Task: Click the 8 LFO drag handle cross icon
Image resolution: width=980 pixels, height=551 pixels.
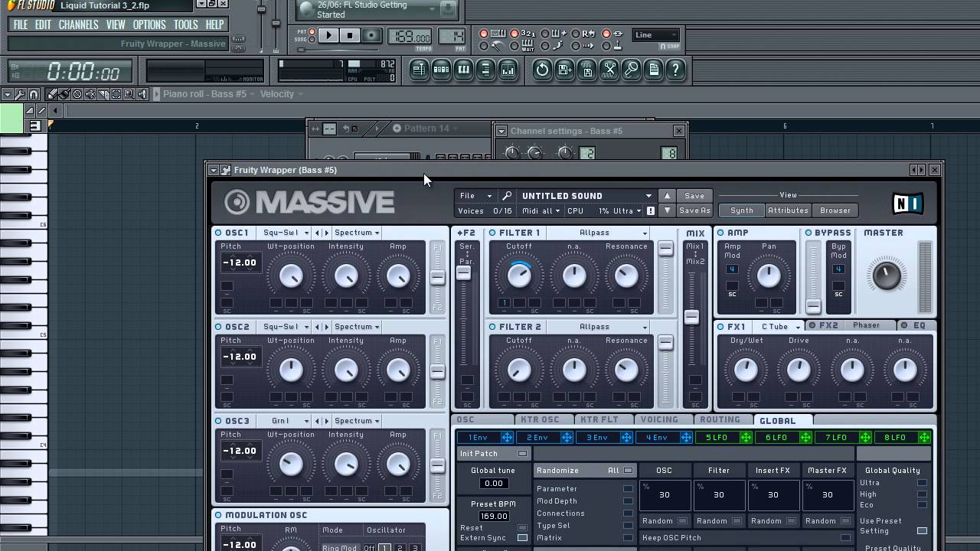Action: [925, 437]
